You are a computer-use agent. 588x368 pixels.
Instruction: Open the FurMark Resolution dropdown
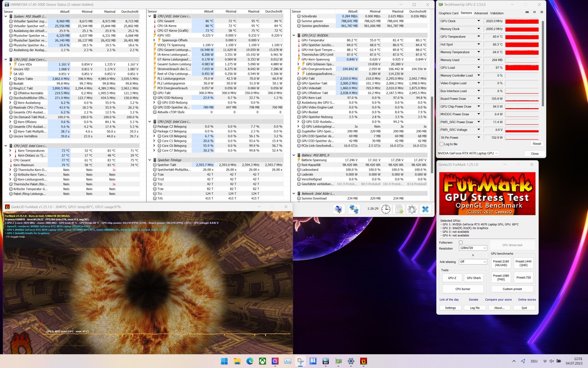(473, 248)
